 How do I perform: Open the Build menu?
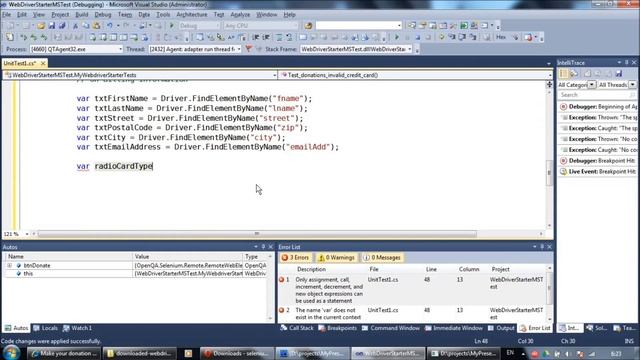coord(82,15)
